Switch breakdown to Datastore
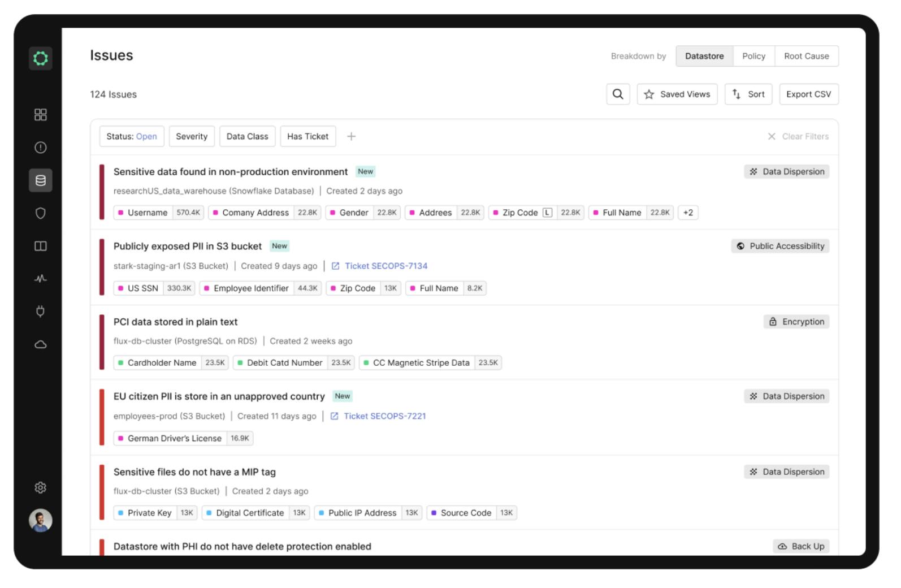901x588 pixels. [704, 56]
